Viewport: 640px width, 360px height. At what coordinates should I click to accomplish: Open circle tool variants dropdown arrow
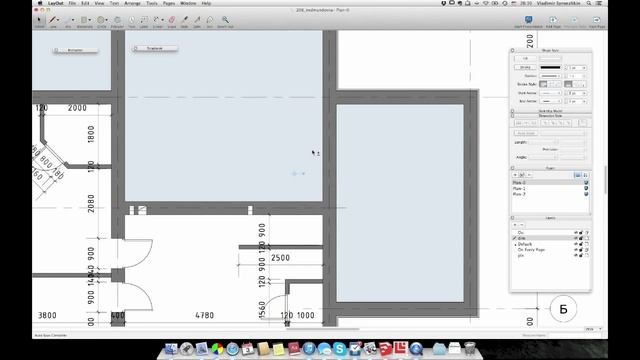pyautogui.click(x=107, y=20)
